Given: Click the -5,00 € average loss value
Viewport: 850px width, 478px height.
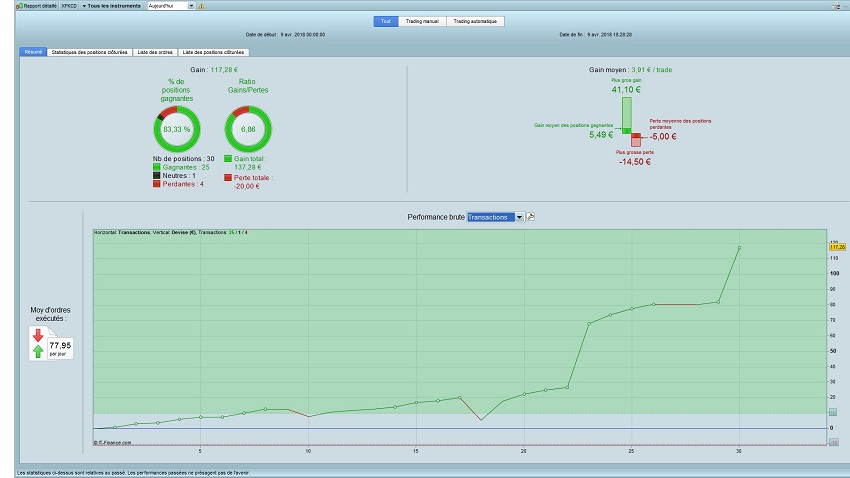Looking at the screenshot, I should coord(663,137).
